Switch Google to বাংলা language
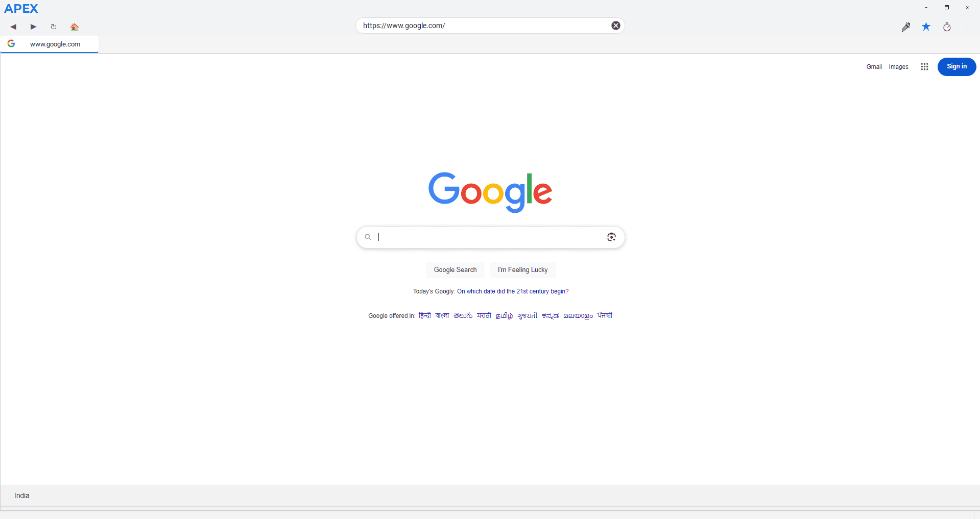Screen dimensions: 980x519 (442, 316)
